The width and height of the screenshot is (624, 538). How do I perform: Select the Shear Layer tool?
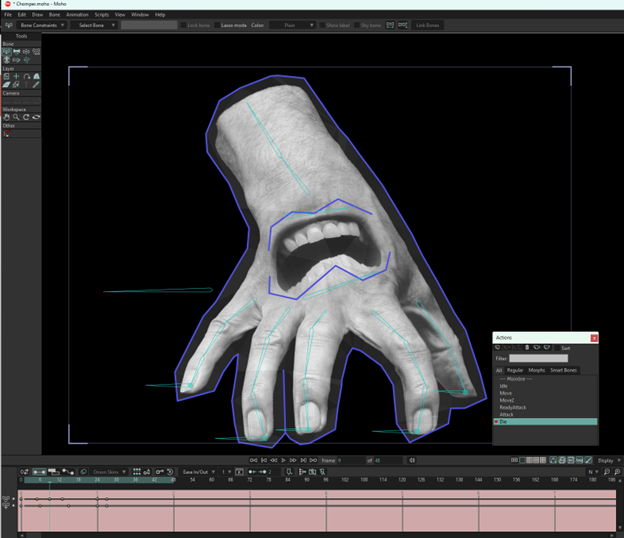tap(7, 85)
